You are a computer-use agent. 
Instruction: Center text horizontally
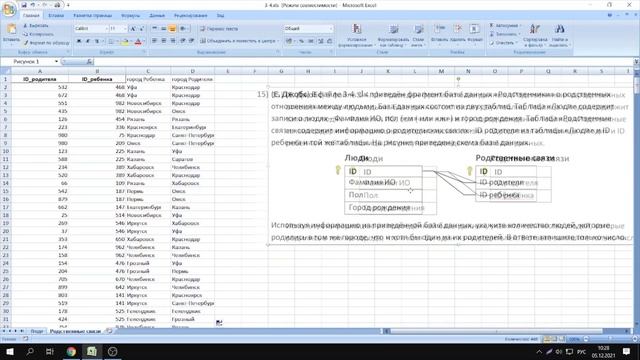[x=164, y=41]
